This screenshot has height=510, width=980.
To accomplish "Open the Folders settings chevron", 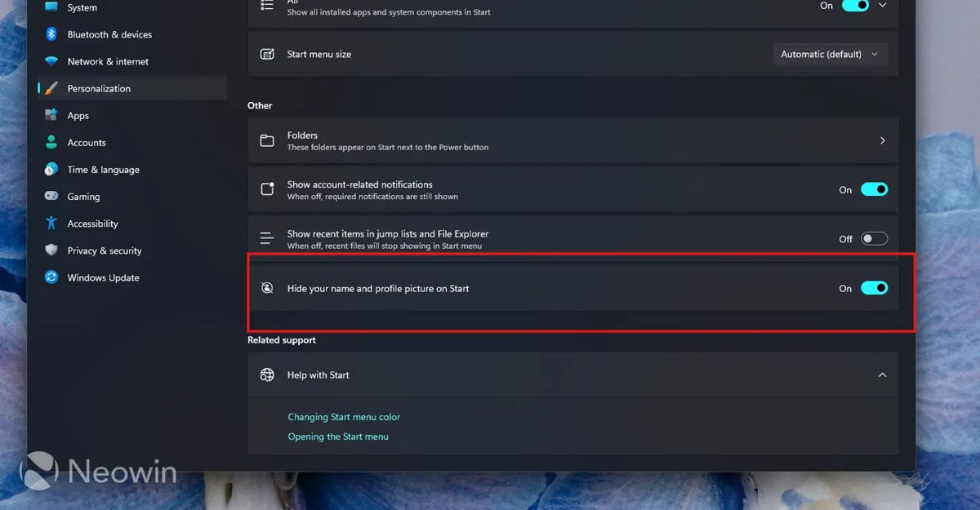I will point(882,140).
